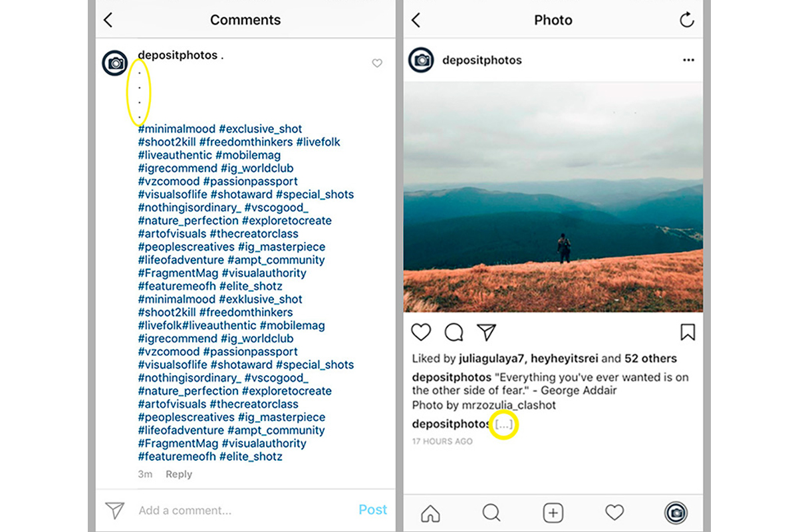
Task: Open the #minimalmood hashtag
Action: [176, 129]
